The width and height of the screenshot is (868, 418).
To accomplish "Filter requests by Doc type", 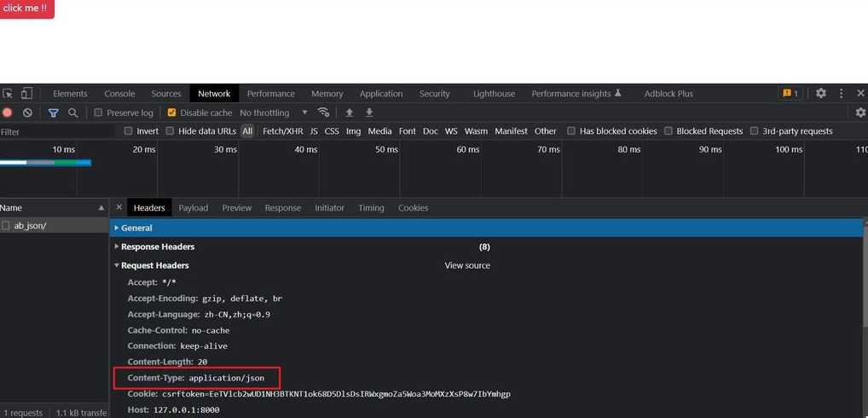I will [430, 131].
